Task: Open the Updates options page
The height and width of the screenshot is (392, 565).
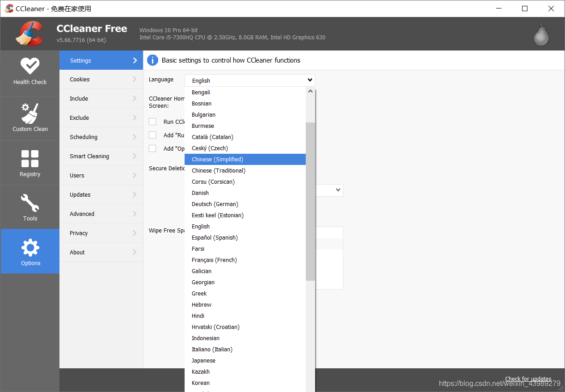Action: (x=101, y=195)
